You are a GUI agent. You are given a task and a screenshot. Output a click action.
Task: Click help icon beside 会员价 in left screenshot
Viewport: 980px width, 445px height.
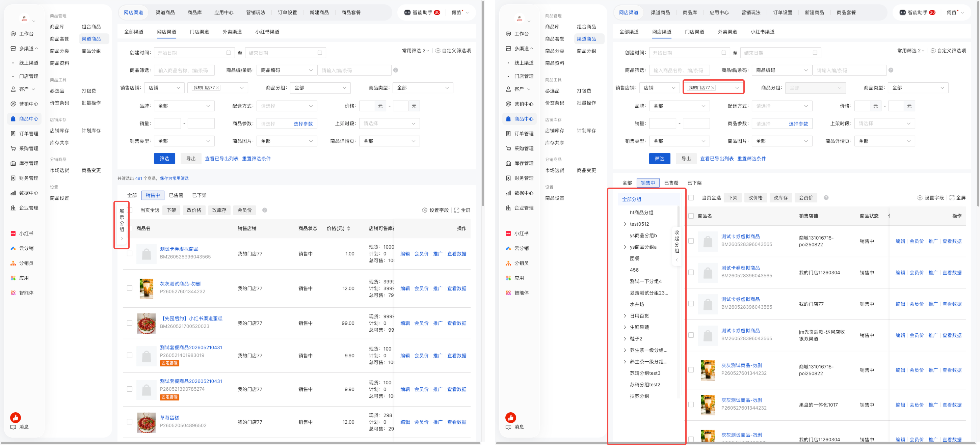point(265,210)
